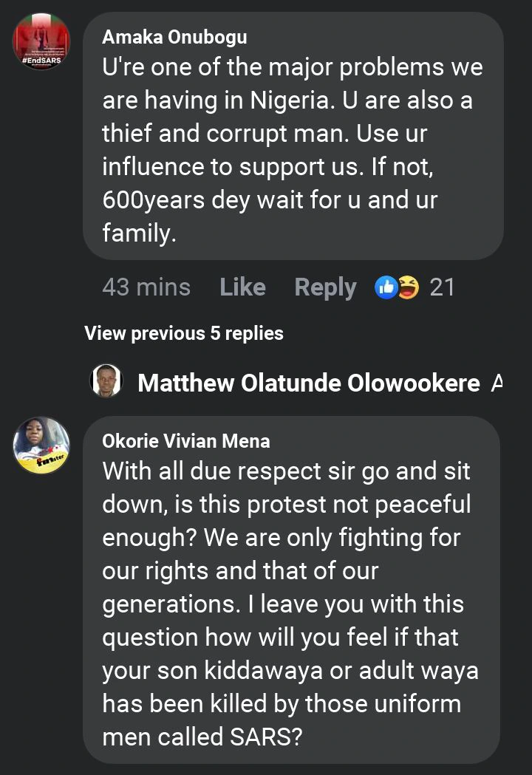Open Matthew Olatunde Olowookere's profile photo
This screenshot has width=532, height=775.
point(106,381)
